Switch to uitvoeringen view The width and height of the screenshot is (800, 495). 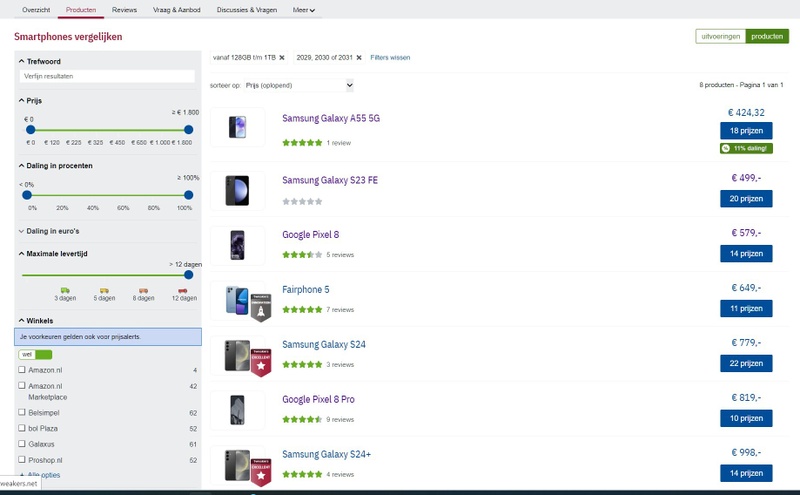pyautogui.click(x=720, y=36)
